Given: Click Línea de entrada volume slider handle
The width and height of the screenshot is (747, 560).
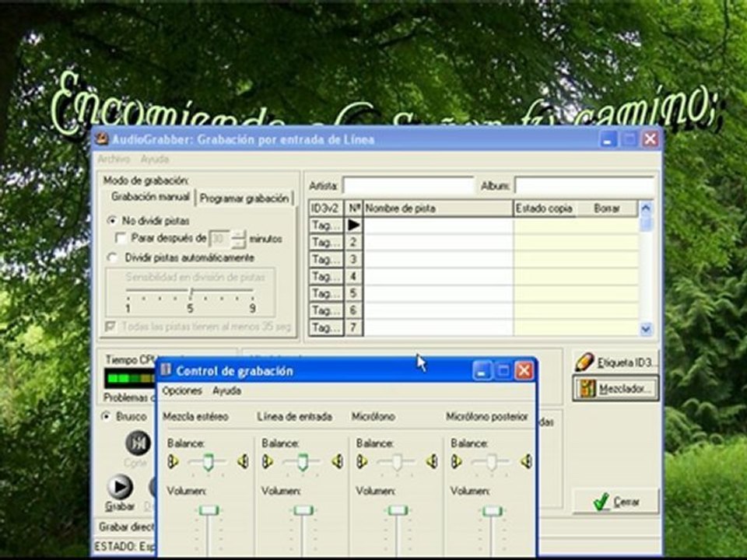Looking at the screenshot, I should pyautogui.click(x=303, y=510).
